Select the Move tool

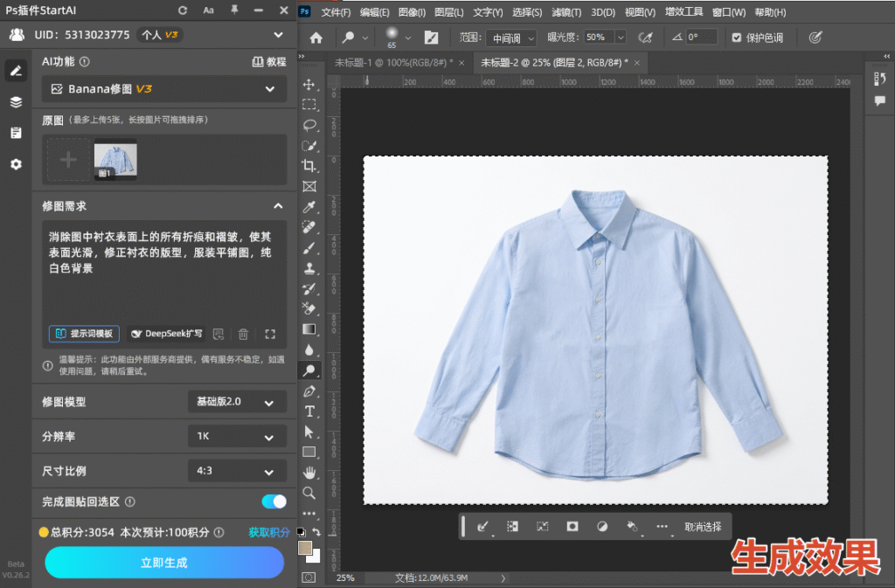pyautogui.click(x=309, y=85)
